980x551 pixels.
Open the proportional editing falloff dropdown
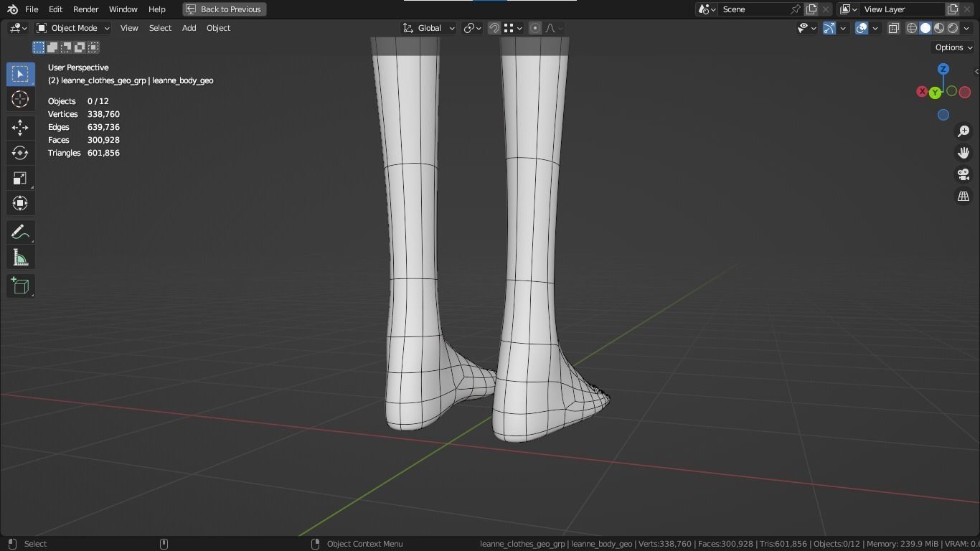553,28
